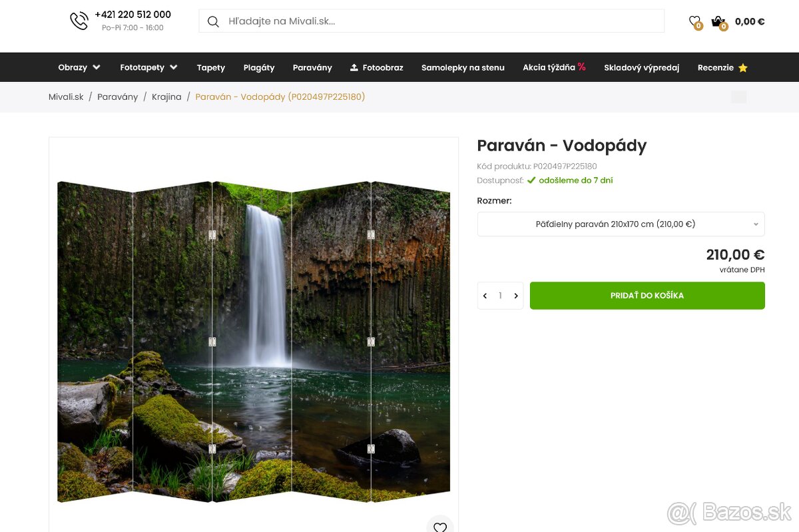Click the Mivali.sk breadcrumb link

pos(66,97)
